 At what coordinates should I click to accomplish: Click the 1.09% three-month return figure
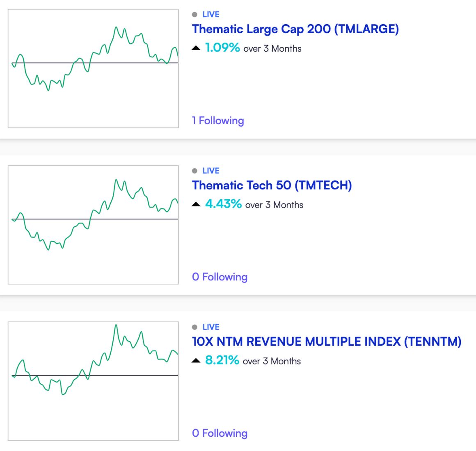222,48
